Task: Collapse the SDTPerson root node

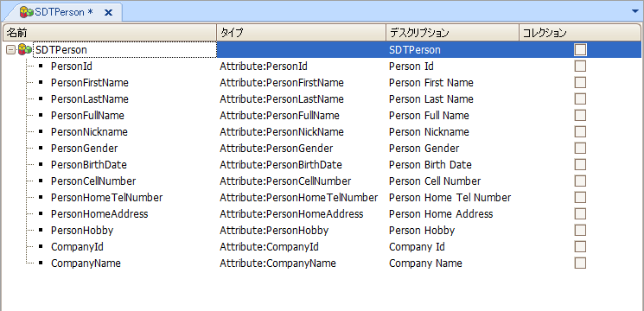Action: (x=10, y=50)
